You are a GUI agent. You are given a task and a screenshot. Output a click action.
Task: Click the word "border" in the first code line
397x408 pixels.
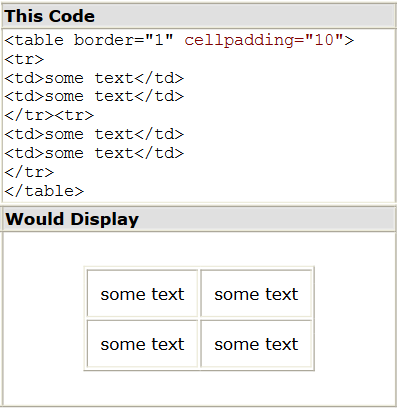[x=103, y=40]
